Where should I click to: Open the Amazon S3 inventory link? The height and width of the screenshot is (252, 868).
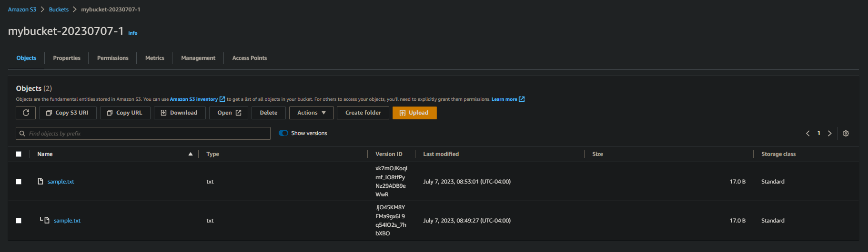coord(194,99)
